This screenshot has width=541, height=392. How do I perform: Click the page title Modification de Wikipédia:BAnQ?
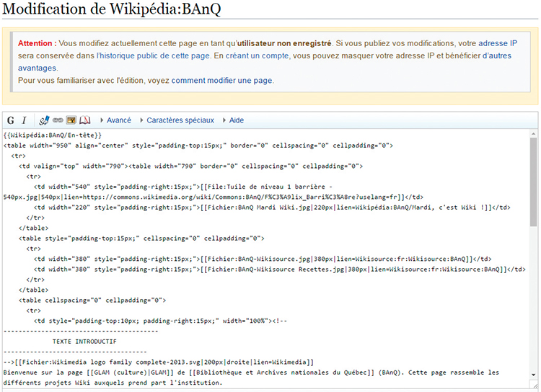[111, 9]
